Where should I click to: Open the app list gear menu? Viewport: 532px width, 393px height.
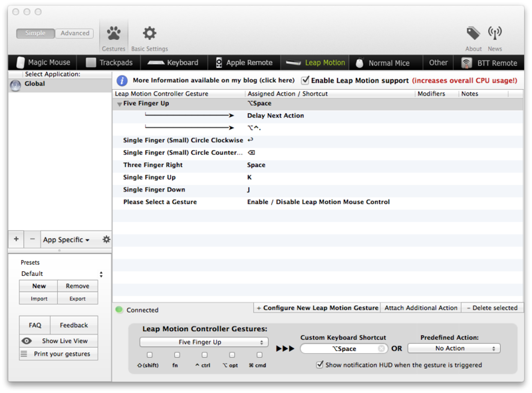pyautogui.click(x=106, y=239)
